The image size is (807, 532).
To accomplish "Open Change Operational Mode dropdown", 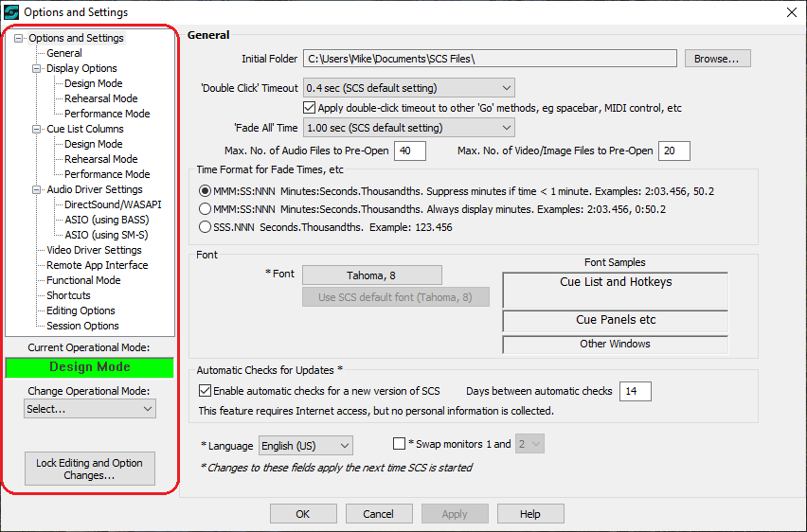I will pyautogui.click(x=90, y=409).
